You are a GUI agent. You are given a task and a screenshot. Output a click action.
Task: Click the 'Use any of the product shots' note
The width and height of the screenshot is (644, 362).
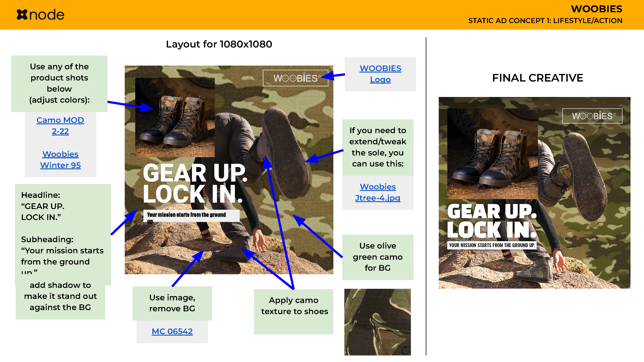coord(59,84)
